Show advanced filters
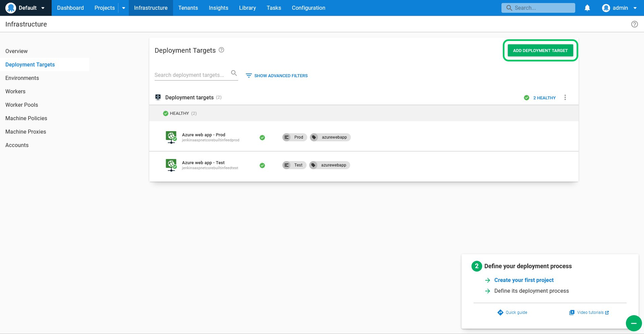 point(277,76)
